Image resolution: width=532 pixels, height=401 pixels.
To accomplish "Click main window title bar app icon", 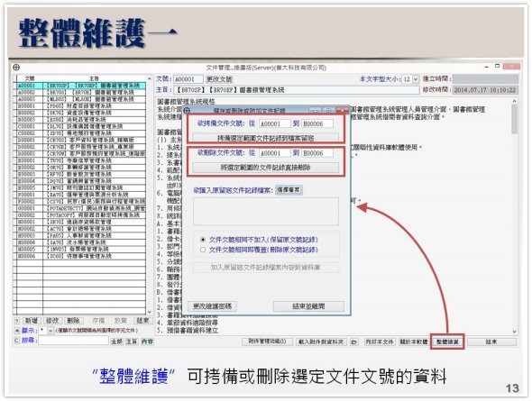I will pyautogui.click(x=16, y=67).
